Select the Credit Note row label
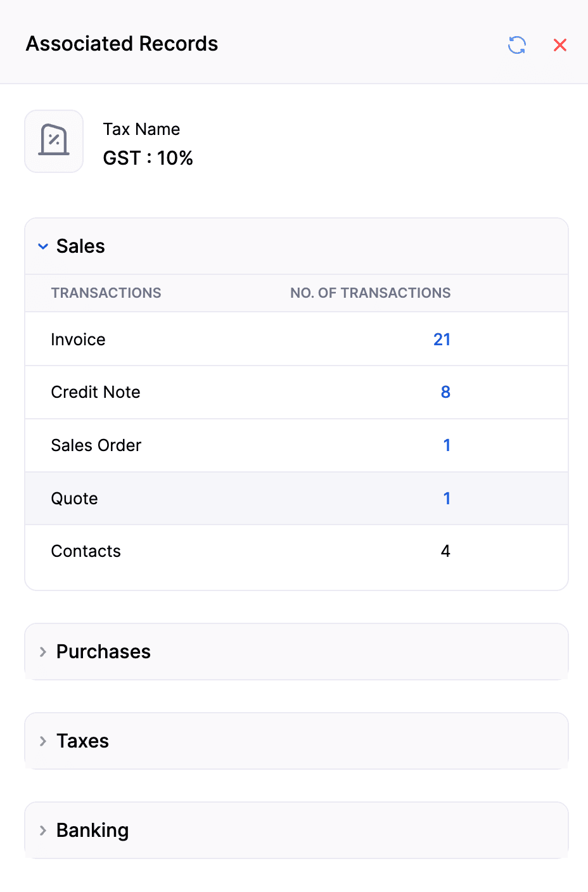This screenshot has width=588, height=892. click(x=96, y=392)
